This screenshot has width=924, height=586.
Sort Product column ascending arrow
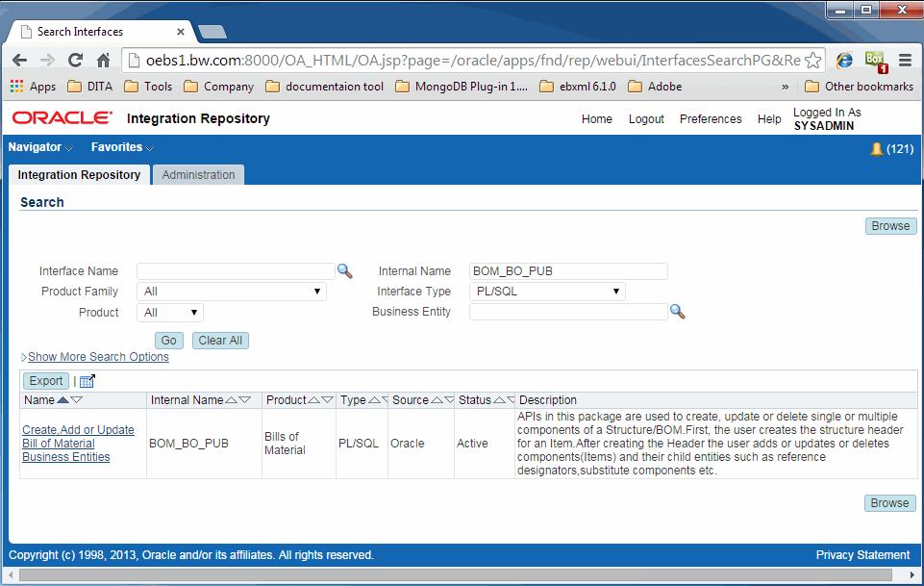click(x=314, y=399)
